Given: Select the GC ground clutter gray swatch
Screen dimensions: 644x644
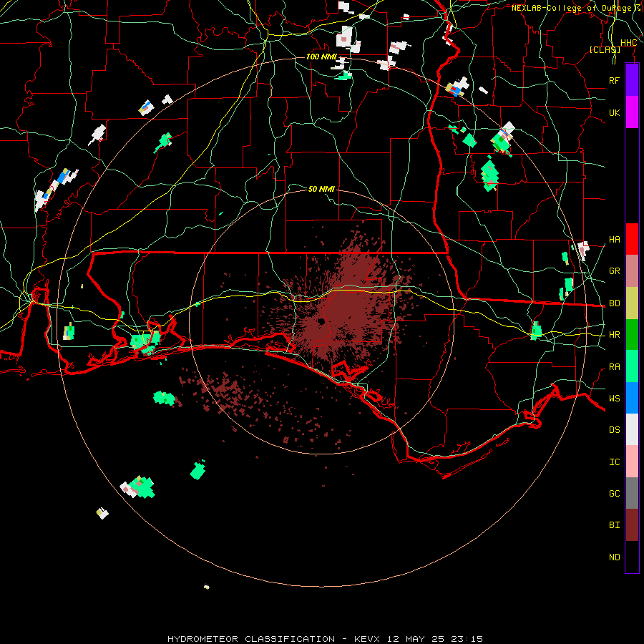Looking at the screenshot, I should click(632, 493).
